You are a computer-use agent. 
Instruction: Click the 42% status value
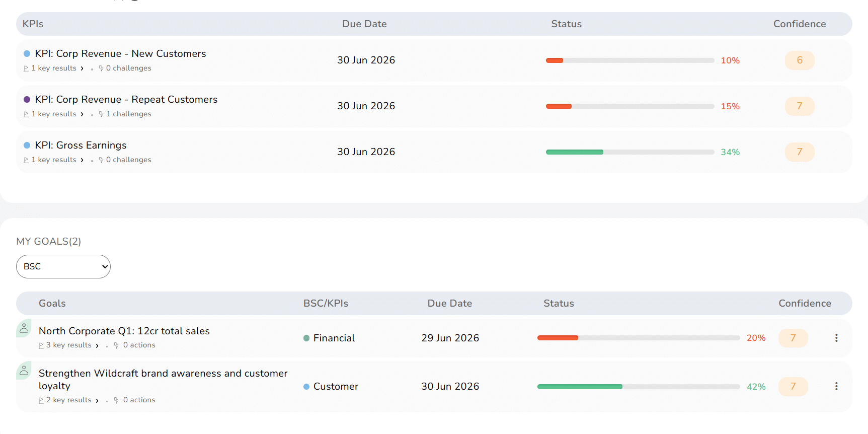pos(756,387)
